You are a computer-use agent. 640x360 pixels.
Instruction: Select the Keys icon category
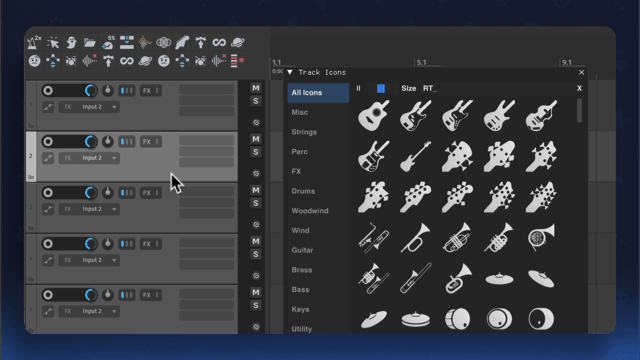click(x=300, y=309)
